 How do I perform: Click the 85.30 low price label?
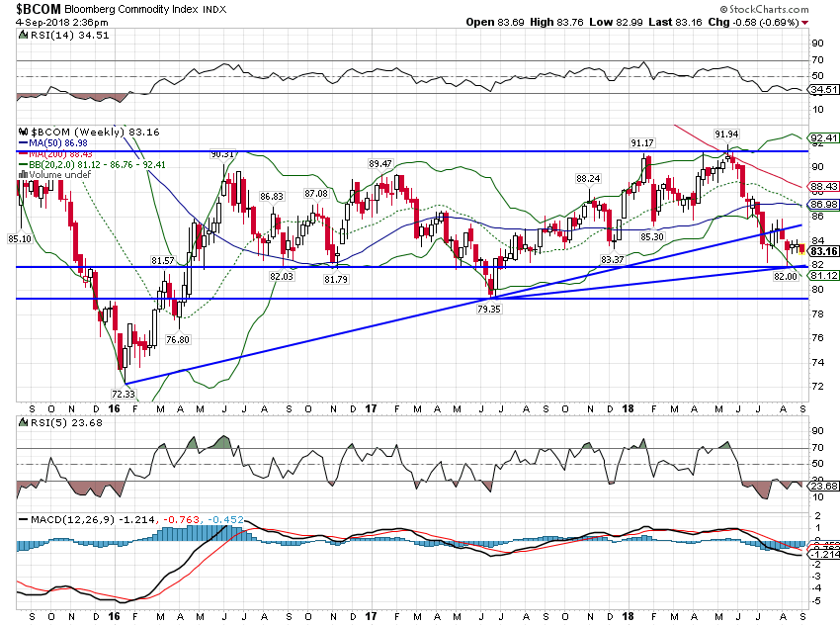pyautogui.click(x=651, y=236)
